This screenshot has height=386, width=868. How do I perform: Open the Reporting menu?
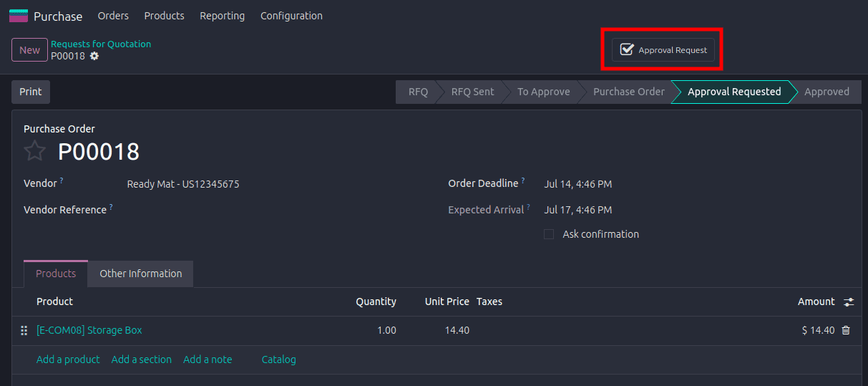click(222, 16)
